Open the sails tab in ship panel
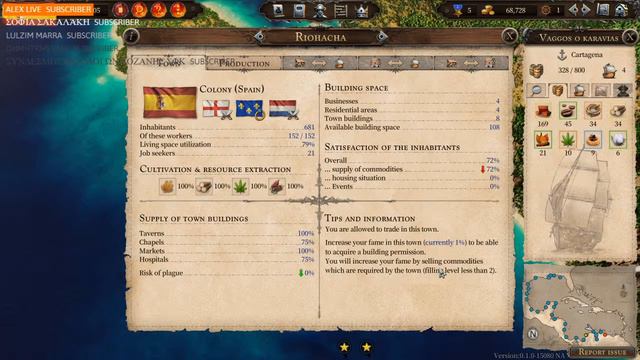This screenshot has height=360, width=640. (600, 90)
